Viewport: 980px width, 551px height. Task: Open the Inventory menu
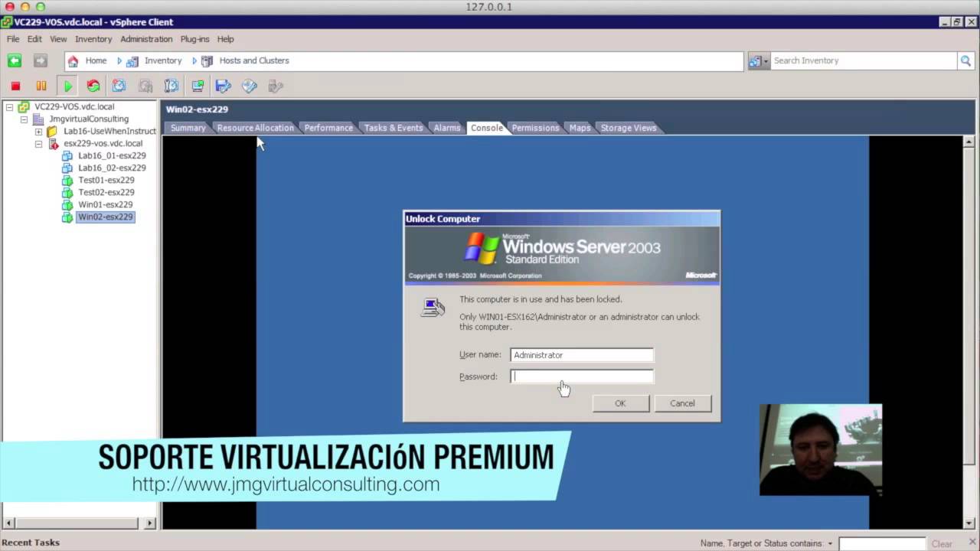[x=93, y=39]
